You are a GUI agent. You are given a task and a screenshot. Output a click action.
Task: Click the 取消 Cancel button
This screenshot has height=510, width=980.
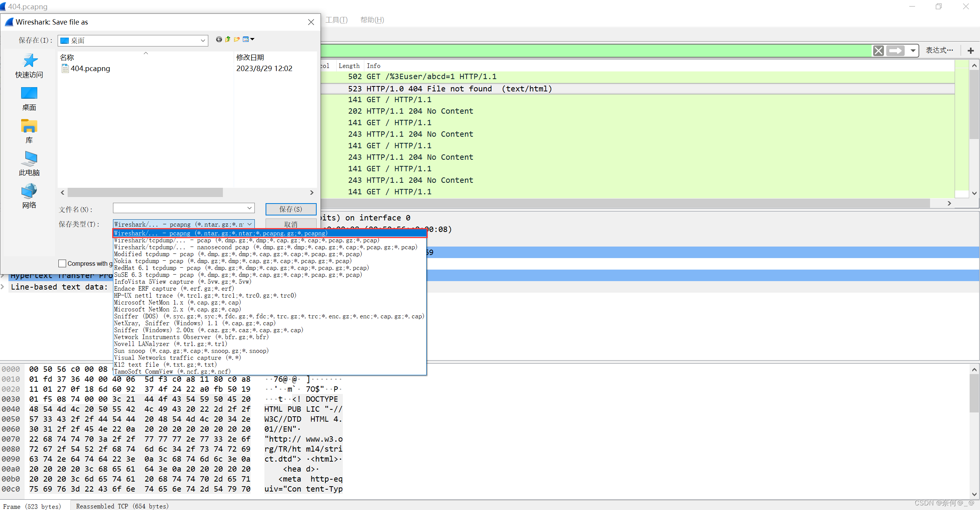click(291, 224)
